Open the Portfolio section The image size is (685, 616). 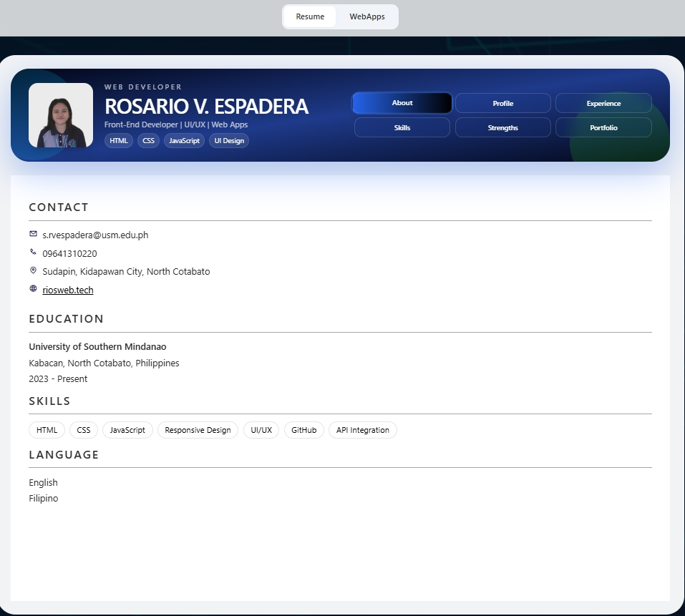603,127
